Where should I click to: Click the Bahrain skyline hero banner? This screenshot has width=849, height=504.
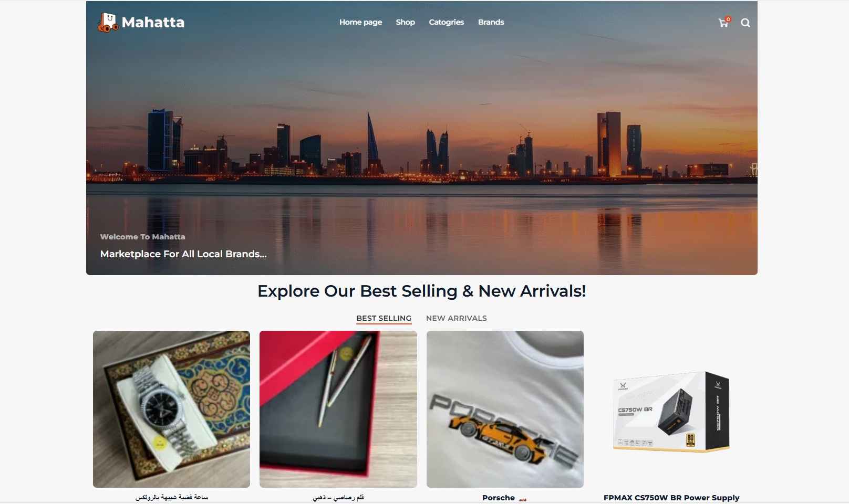422,138
